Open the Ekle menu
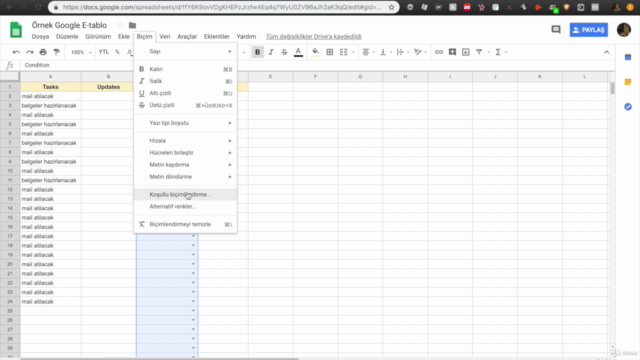The width and height of the screenshot is (640, 360). [x=124, y=36]
